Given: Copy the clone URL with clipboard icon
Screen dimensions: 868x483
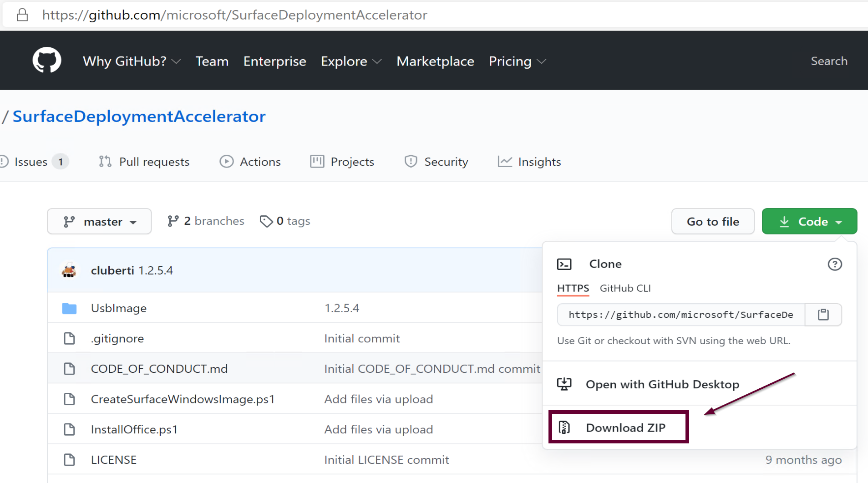Looking at the screenshot, I should click(823, 315).
